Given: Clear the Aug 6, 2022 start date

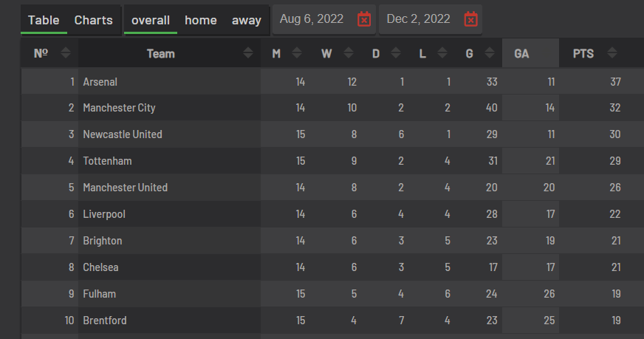Looking at the screenshot, I should (x=364, y=19).
